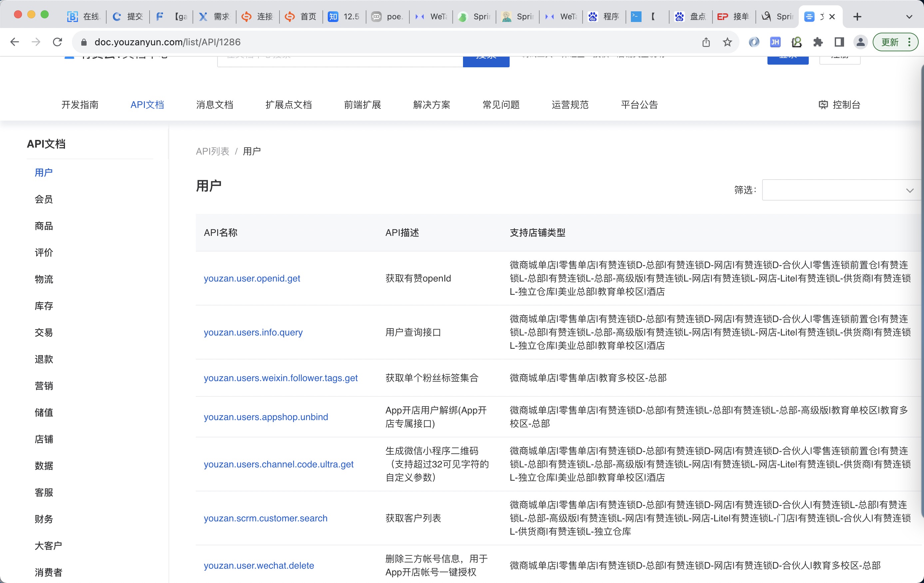Click the address bar URL
924x583 pixels.
pos(167,42)
